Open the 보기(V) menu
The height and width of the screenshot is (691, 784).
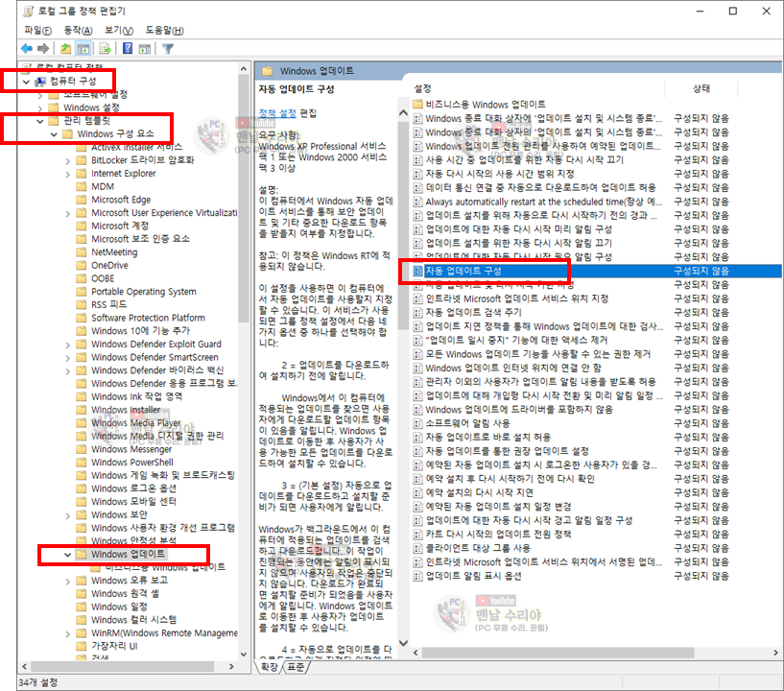click(119, 30)
